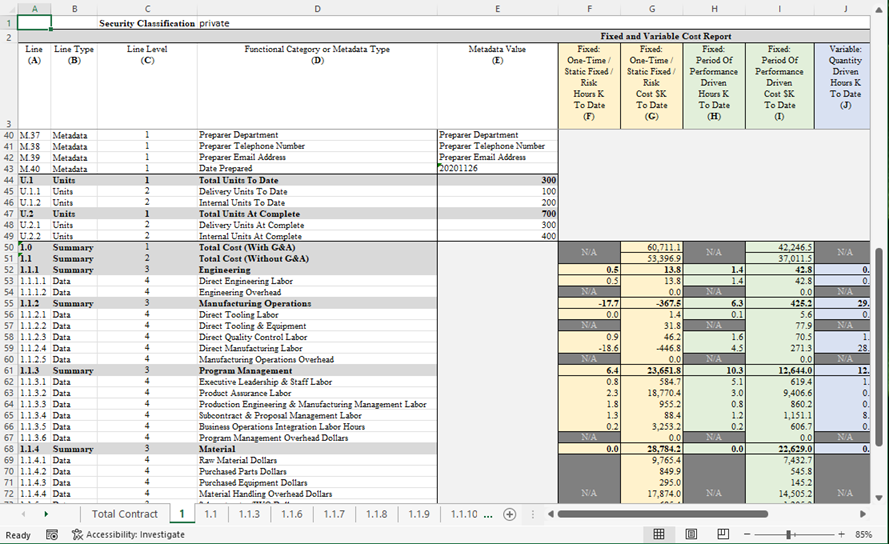The image size is (889, 544).
Task: Click the '23,651.8' value cell
Action: (651, 370)
